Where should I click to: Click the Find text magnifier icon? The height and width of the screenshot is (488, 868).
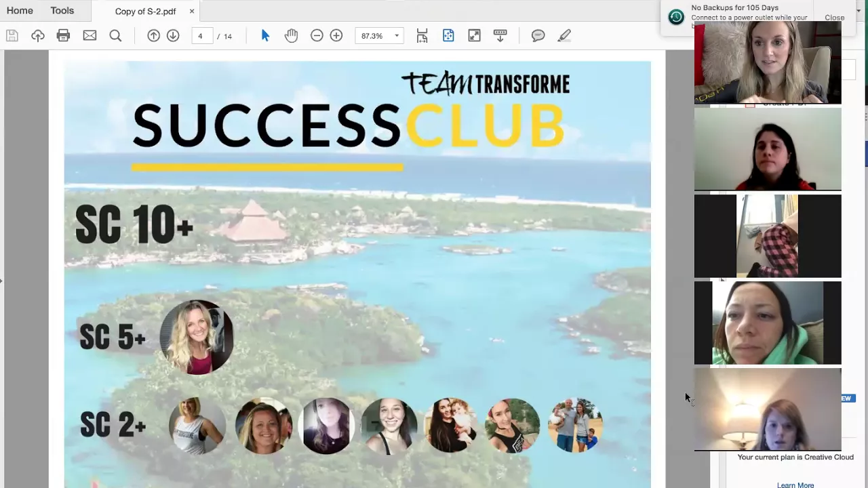(x=115, y=36)
